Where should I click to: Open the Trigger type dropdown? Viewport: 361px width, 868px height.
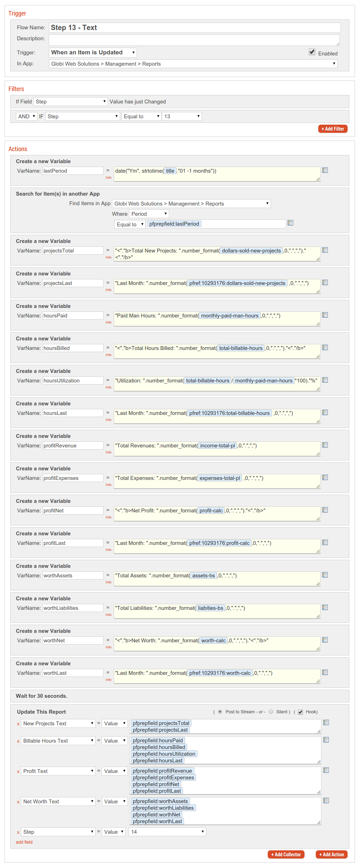tap(93, 53)
